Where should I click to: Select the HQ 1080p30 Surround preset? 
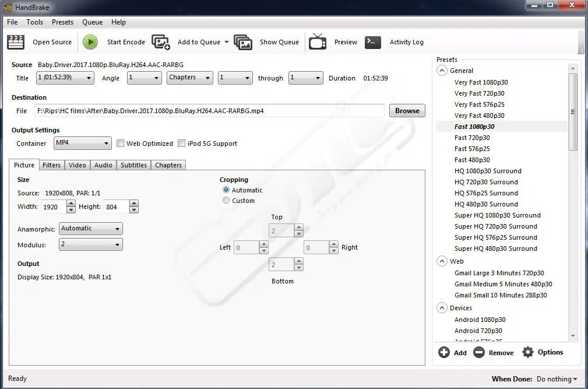[x=488, y=171]
